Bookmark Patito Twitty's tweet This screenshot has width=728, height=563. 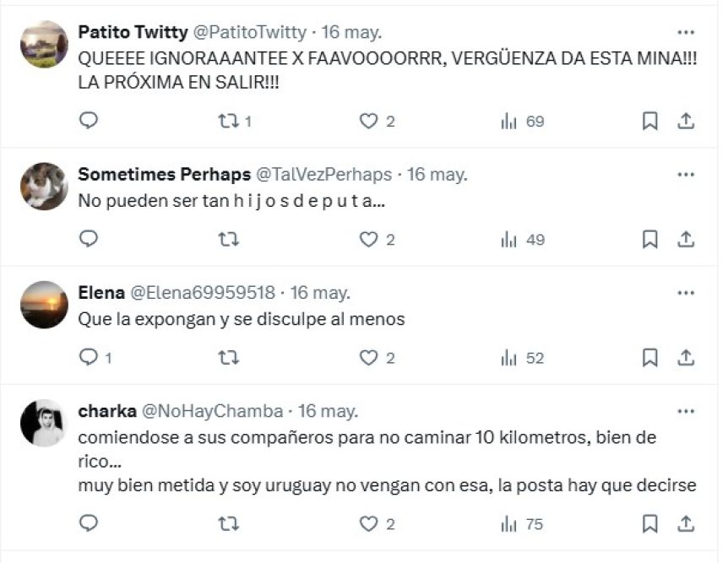click(649, 122)
